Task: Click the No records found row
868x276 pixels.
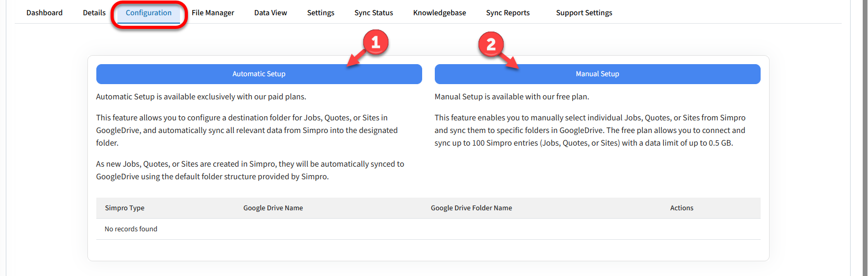Action: pyautogui.click(x=131, y=229)
